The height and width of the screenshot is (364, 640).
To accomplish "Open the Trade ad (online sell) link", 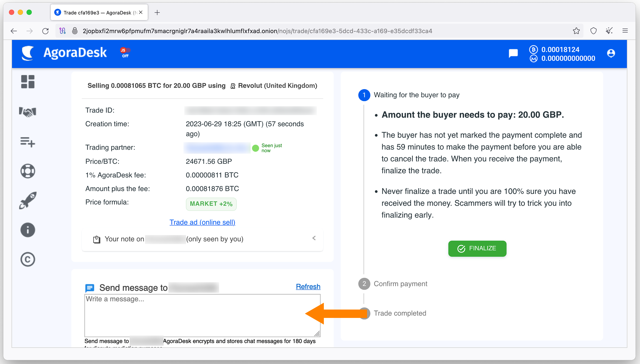I will coord(202,222).
